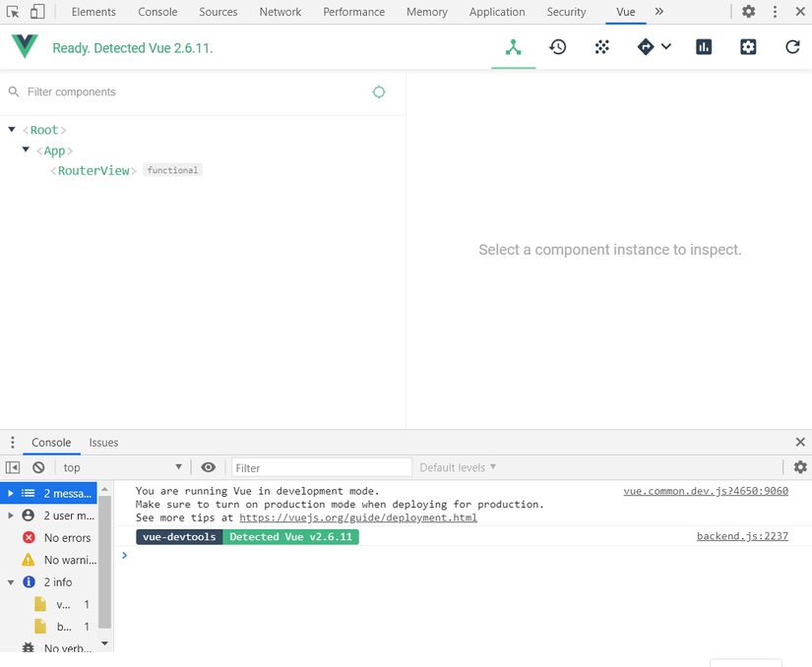
Task: Expand the 2 messages sidebar row
Action: [x=48, y=493]
